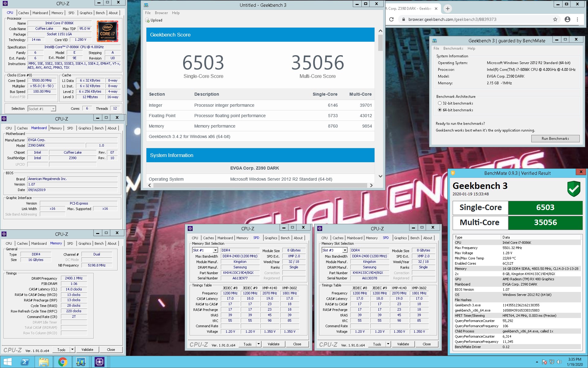Image resolution: width=588 pixels, height=368 pixels.
Task: Open the Geekbench taskbar icon
Action: [81, 362]
